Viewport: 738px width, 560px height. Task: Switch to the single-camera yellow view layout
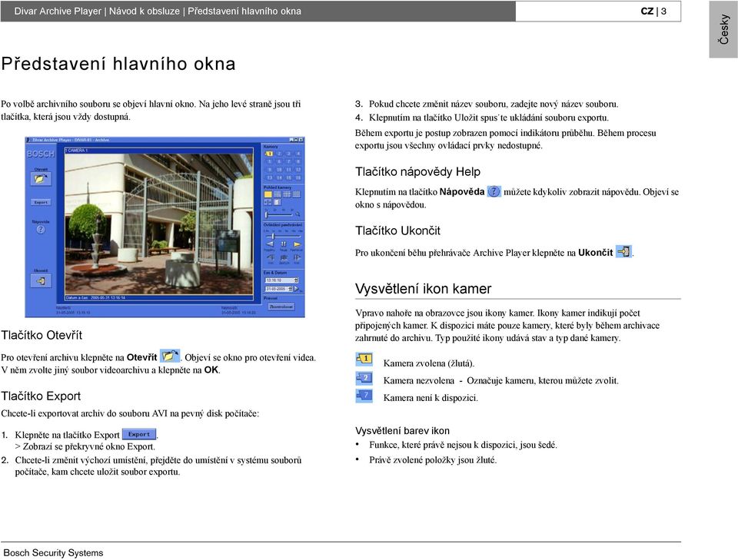268,194
